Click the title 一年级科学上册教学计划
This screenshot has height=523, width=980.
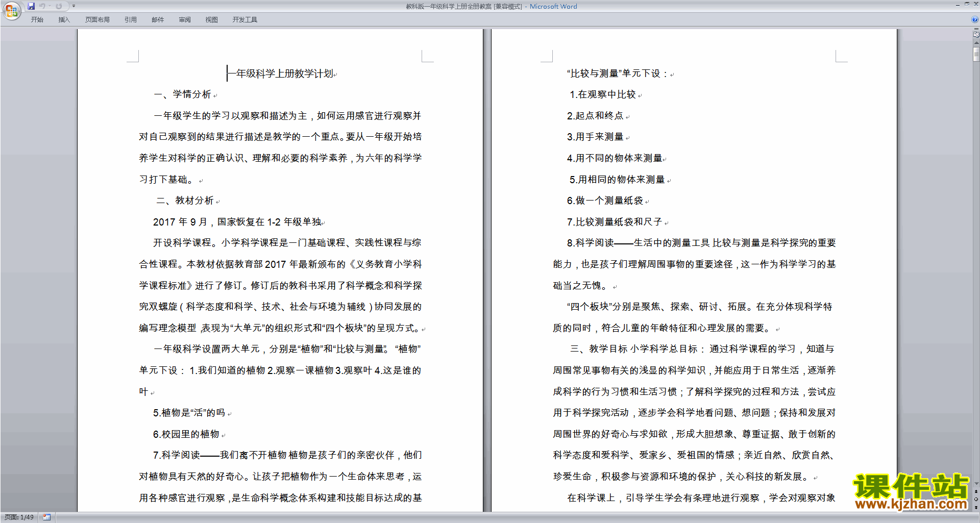coord(280,73)
